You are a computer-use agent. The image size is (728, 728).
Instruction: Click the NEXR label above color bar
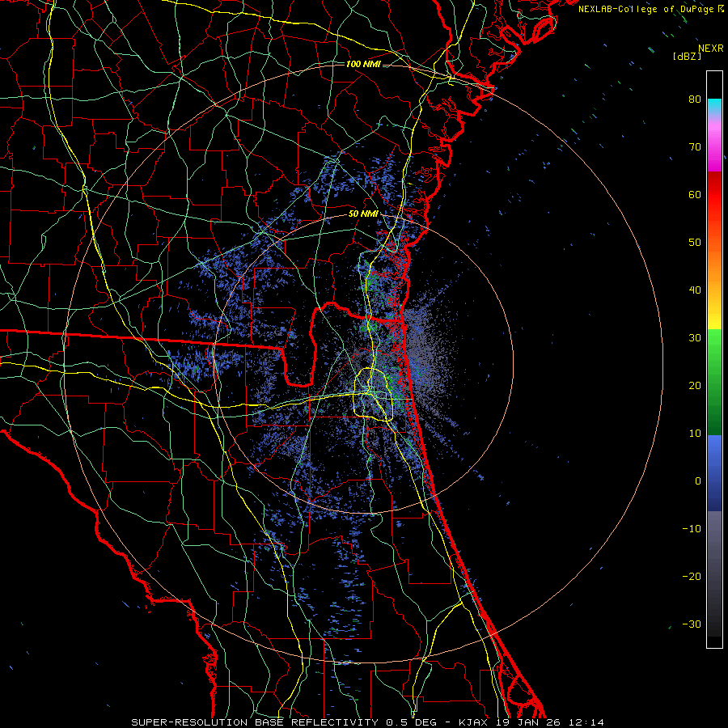[711, 49]
